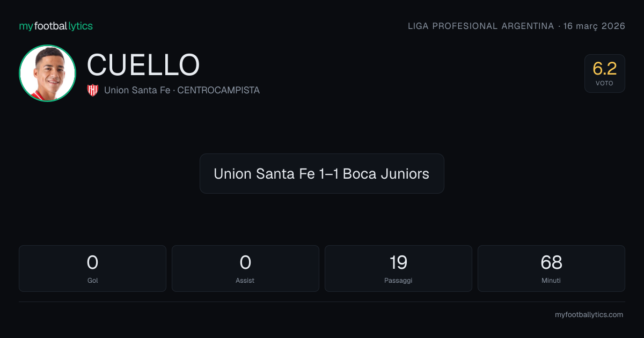Open the 6.2 Voto rating badge

click(605, 74)
